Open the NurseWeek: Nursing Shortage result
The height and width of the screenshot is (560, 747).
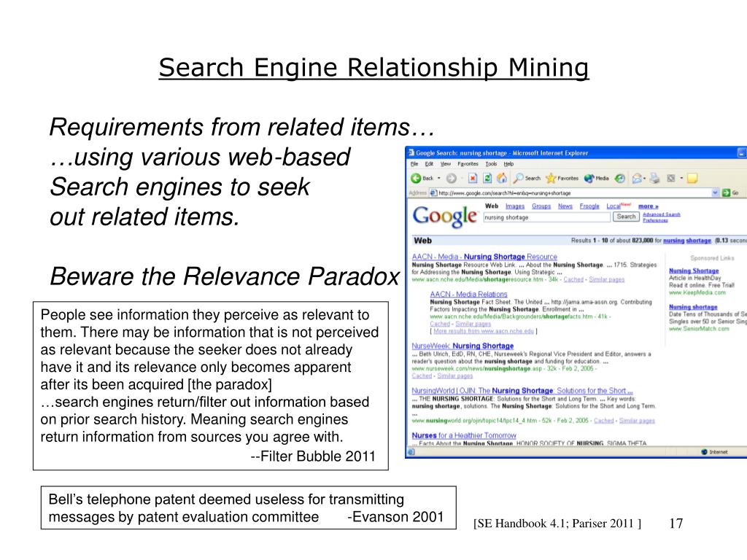(462, 346)
